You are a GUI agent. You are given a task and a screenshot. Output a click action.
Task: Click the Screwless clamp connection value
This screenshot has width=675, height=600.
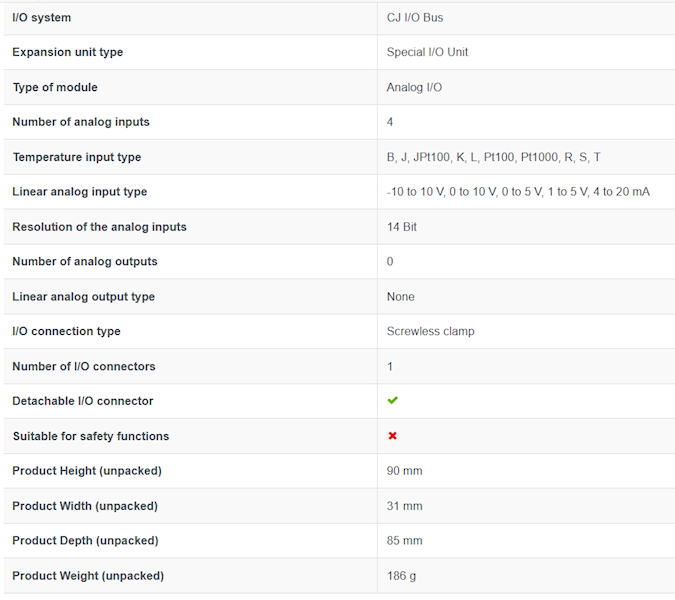(430, 331)
